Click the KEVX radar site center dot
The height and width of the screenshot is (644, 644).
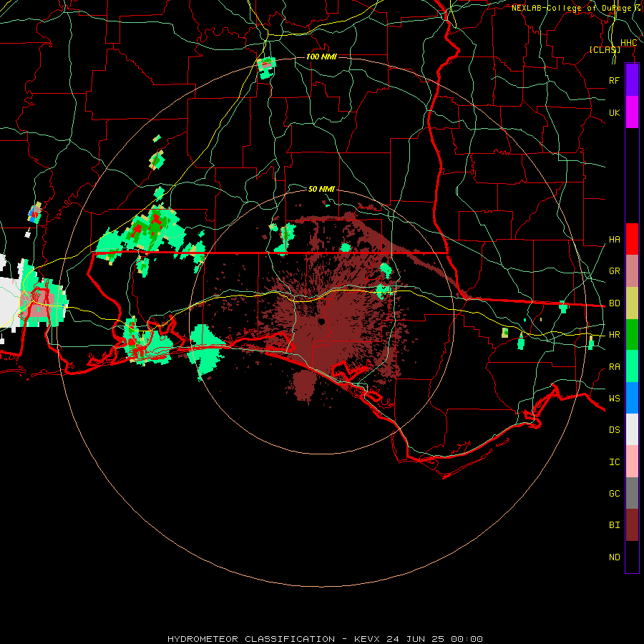click(x=321, y=321)
